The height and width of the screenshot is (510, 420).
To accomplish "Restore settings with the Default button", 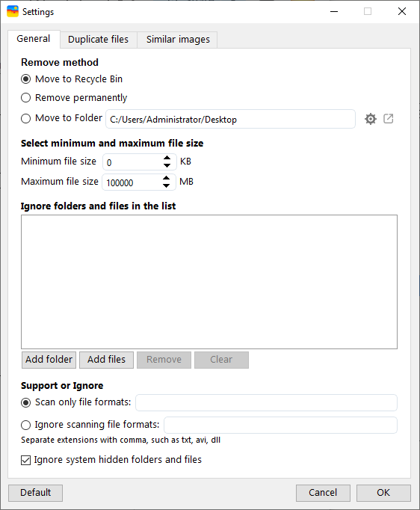I will [x=35, y=493].
